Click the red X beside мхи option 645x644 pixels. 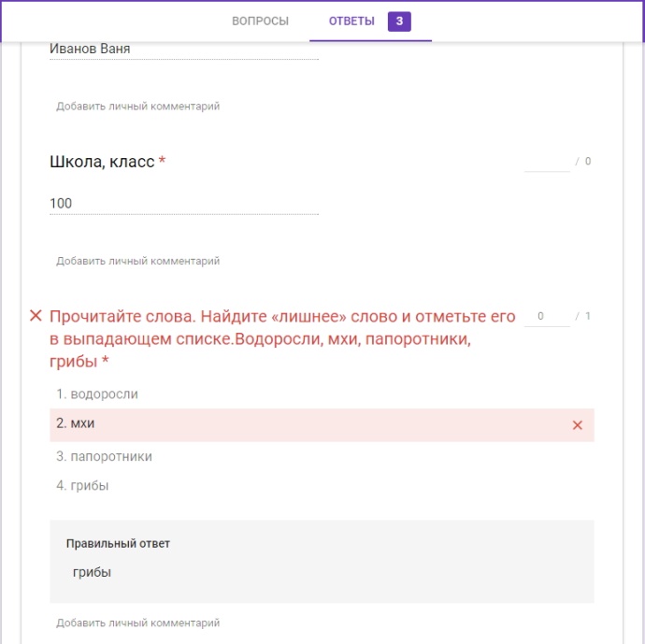577,425
